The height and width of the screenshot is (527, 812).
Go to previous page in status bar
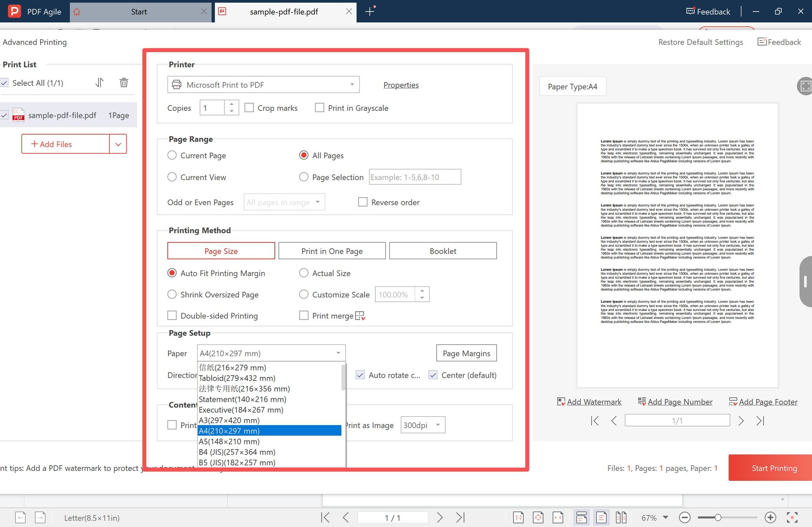(x=345, y=518)
